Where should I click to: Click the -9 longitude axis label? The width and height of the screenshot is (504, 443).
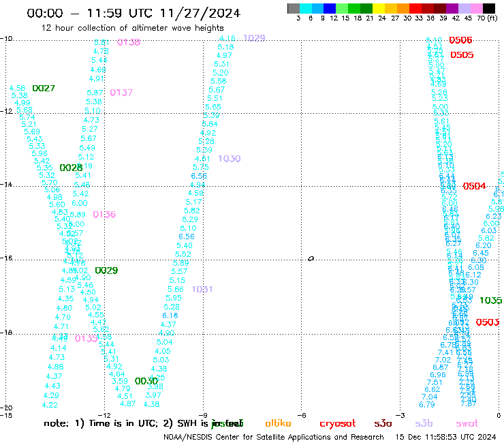203,415
